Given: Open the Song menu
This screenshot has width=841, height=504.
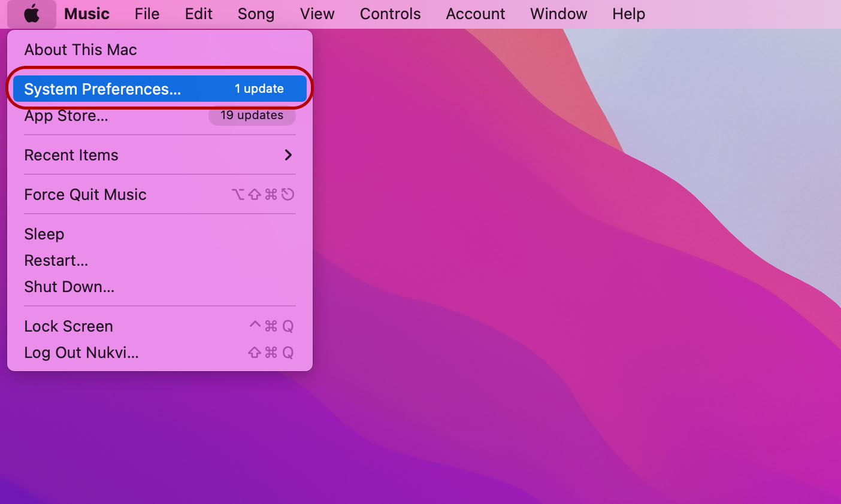Looking at the screenshot, I should pyautogui.click(x=256, y=14).
